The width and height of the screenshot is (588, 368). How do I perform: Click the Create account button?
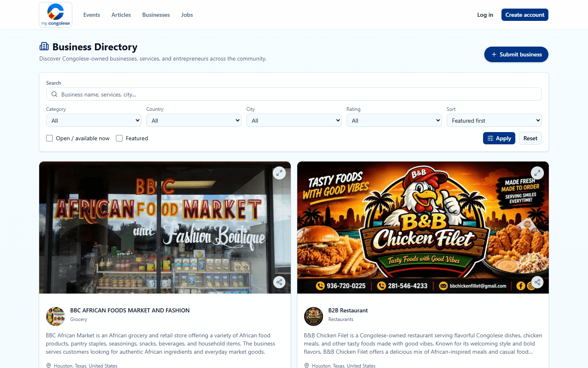tap(525, 15)
